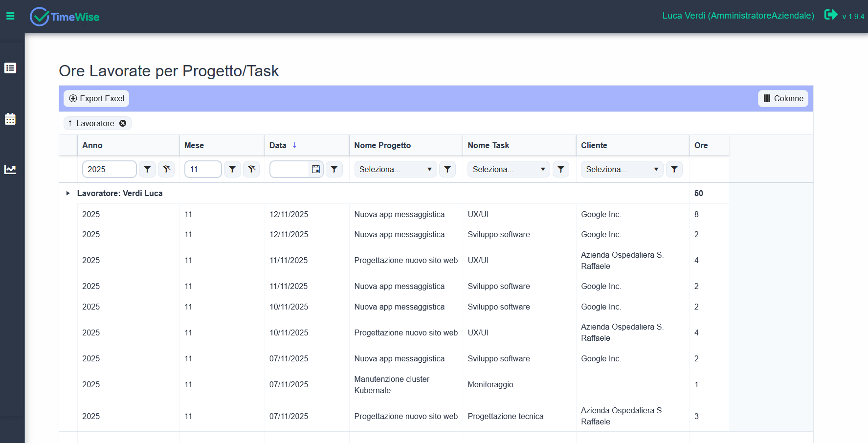This screenshot has height=443, width=868.
Task: Sort by the Cliente column header
Action: coord(633,145)
